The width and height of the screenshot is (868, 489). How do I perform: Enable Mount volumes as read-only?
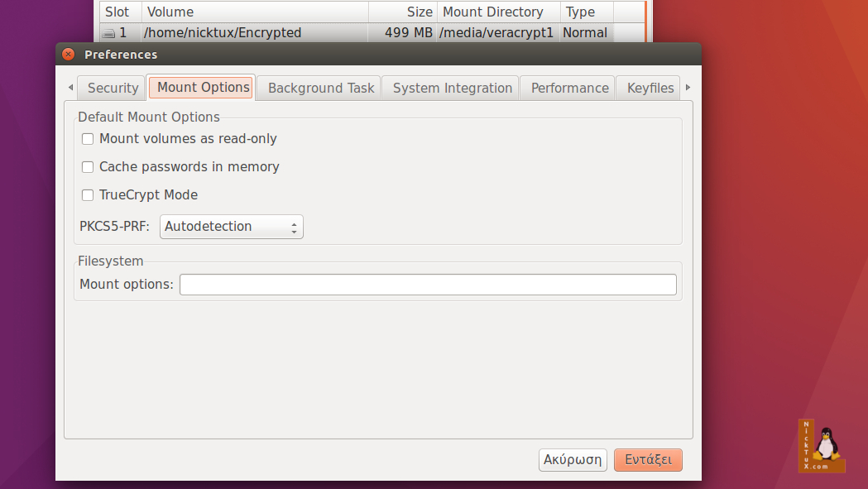tap(88, 139)
